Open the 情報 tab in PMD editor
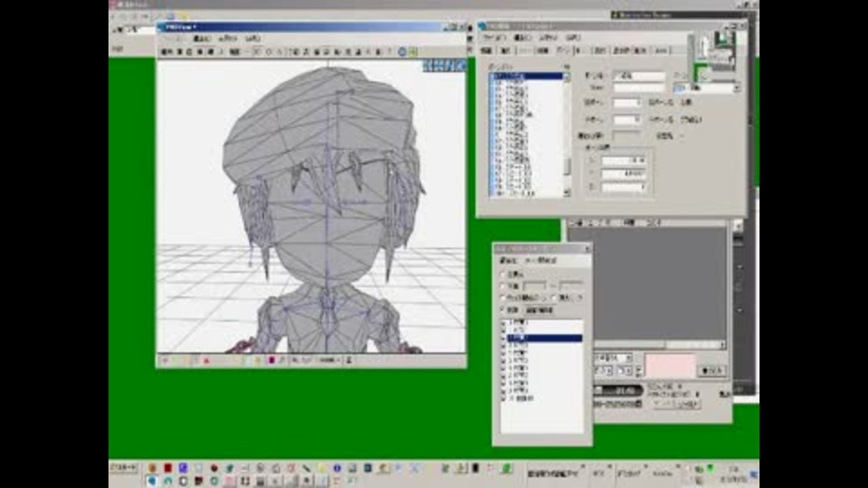 point(486,51)
